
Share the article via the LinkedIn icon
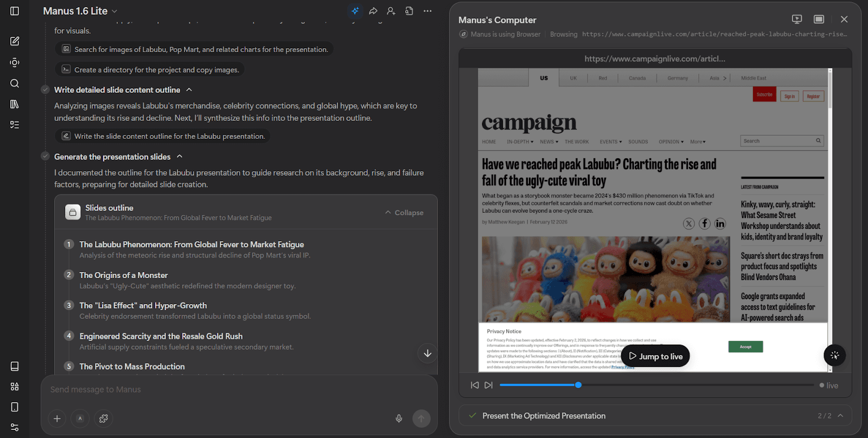[720, 223]
